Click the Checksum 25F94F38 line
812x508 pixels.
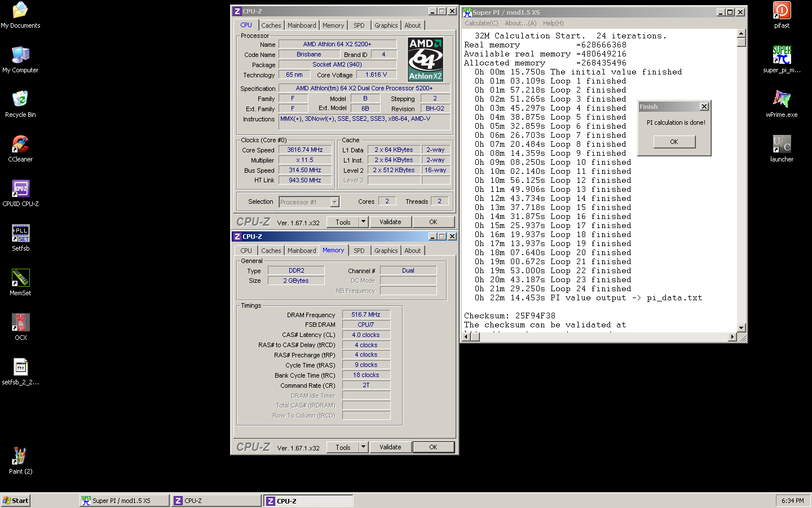[509, 316]
